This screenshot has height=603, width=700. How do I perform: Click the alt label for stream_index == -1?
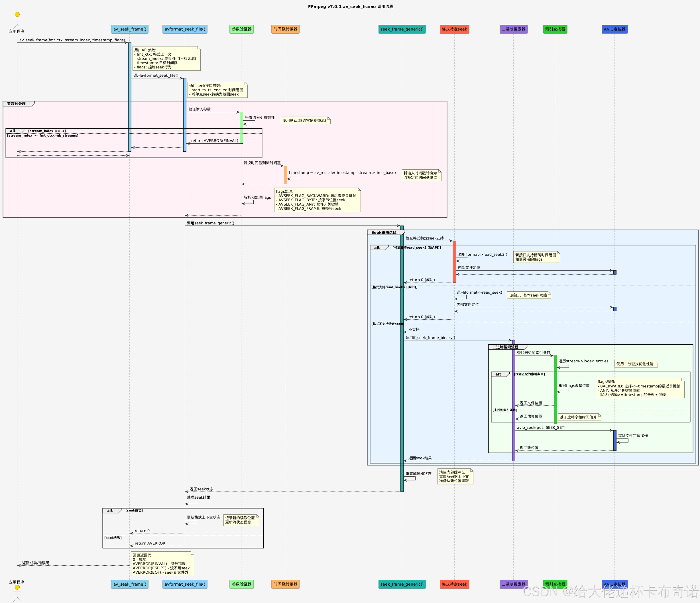coord(13,131)
